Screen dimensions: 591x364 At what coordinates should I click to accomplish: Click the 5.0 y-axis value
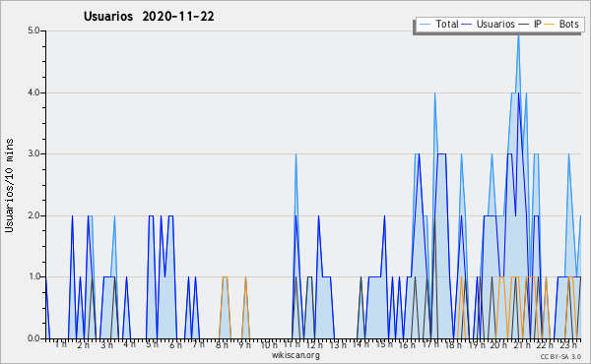click(x=33, y=30)
